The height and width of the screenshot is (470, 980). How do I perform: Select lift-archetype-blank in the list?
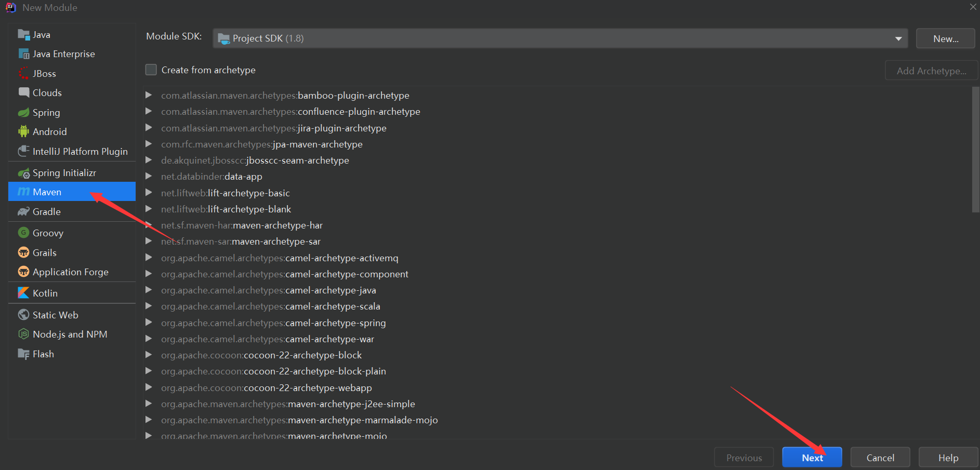(226, 209)
